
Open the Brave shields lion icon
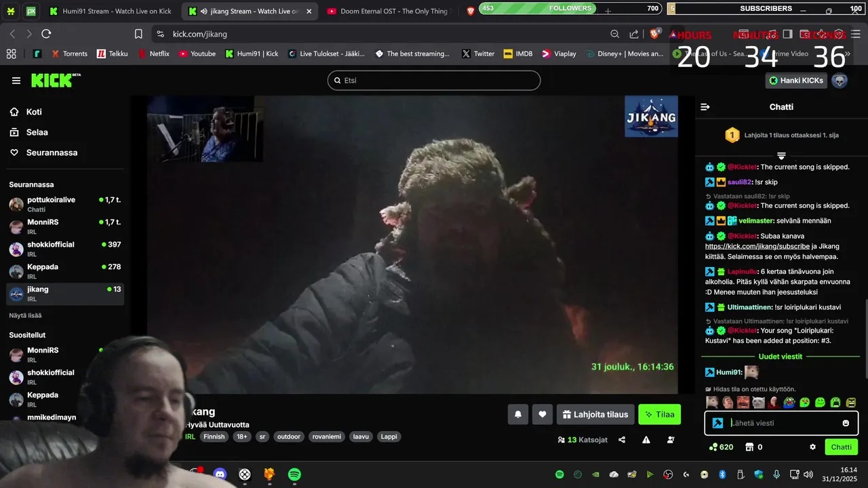[x=655, y=33]
